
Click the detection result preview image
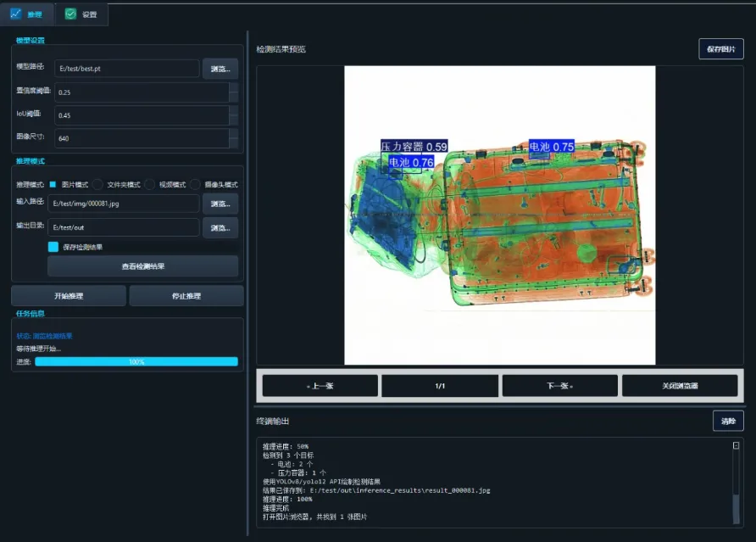click(500, 215)
